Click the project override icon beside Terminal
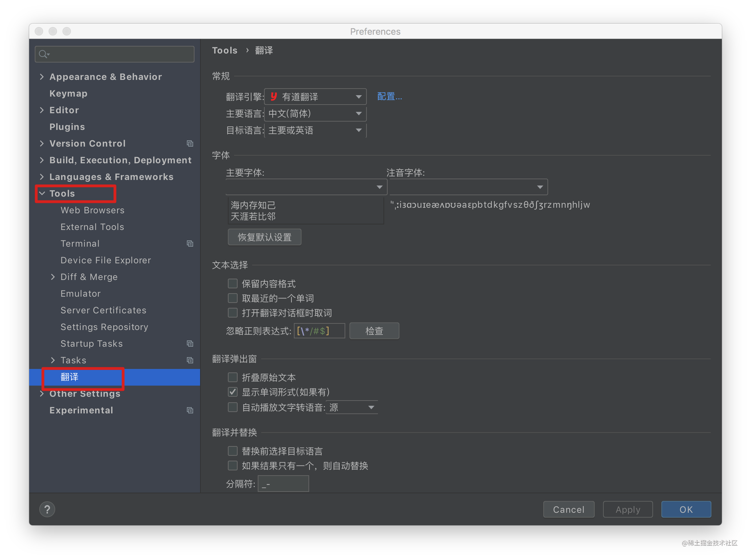 (190, 244)
